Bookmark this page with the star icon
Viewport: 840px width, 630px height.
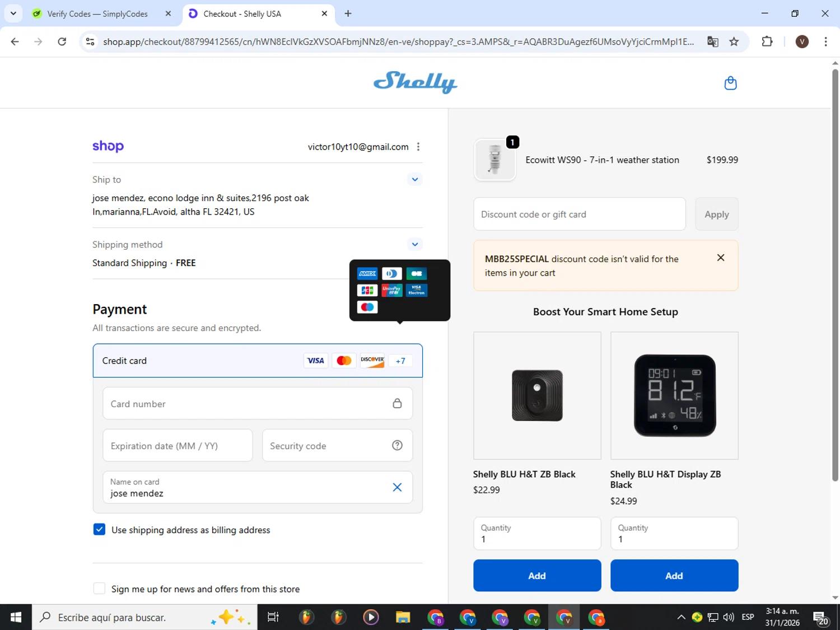click(734, 41)
